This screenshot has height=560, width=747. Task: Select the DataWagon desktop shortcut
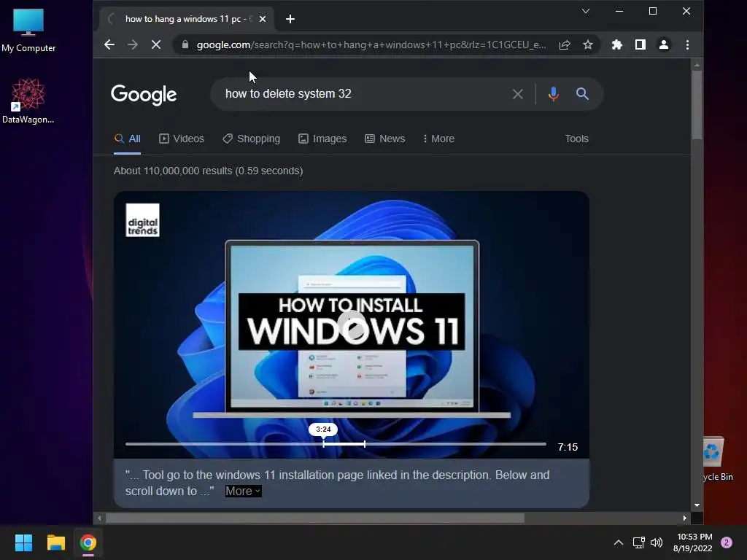(28, 101)
